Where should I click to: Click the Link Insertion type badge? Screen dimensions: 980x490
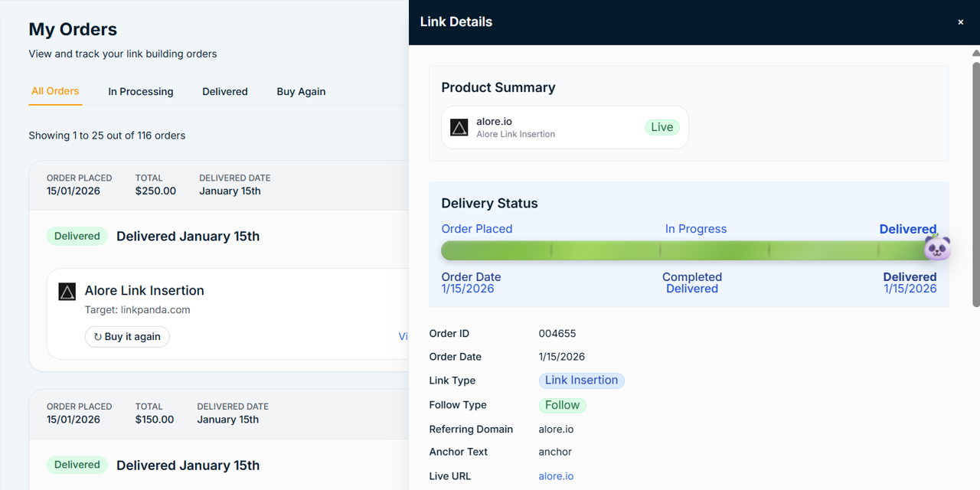(581, 381)
